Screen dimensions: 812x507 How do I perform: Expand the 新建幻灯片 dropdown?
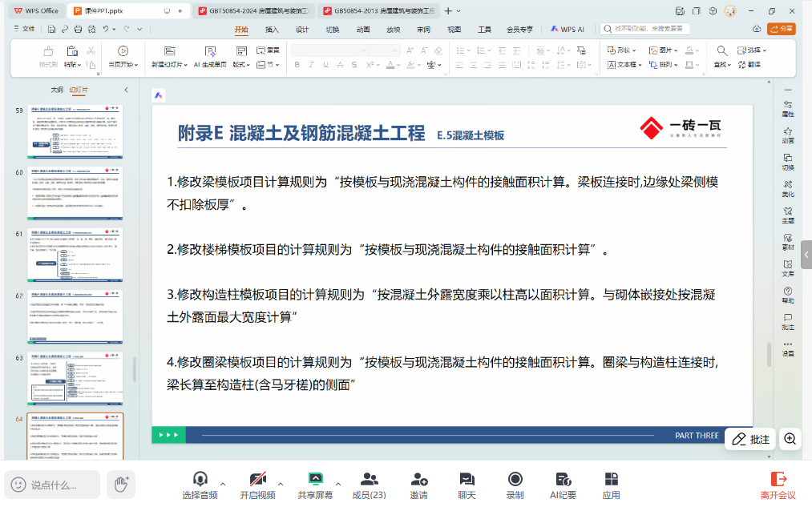(168, 65)
